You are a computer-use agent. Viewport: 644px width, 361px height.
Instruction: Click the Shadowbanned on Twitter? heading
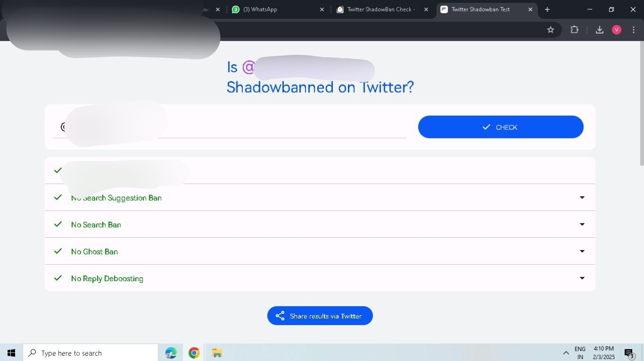point(320,87)
